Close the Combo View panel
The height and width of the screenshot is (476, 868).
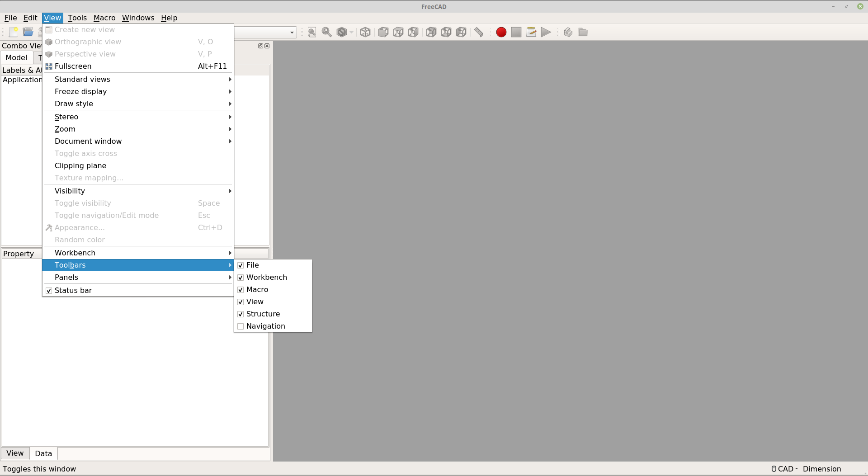coord(267,46)
